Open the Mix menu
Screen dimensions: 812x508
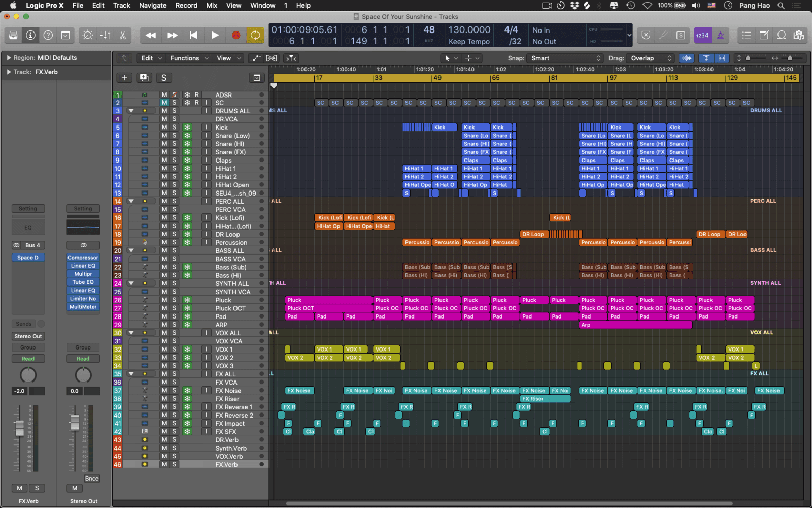coord(212,5)
